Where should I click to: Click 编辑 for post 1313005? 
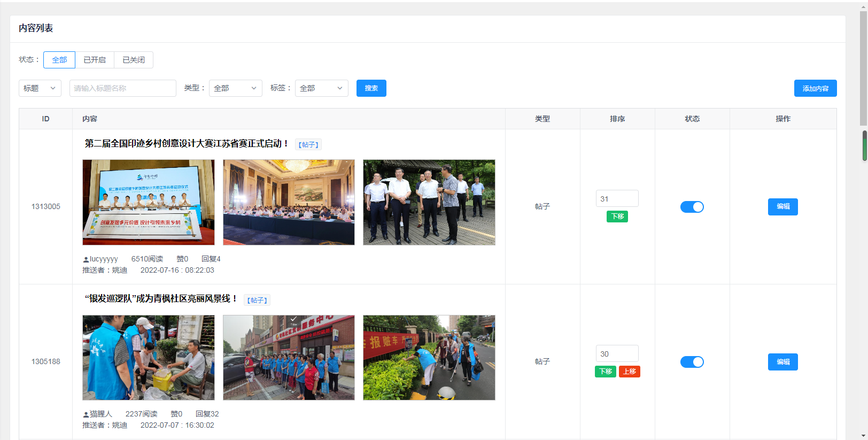tap(783, 207)
